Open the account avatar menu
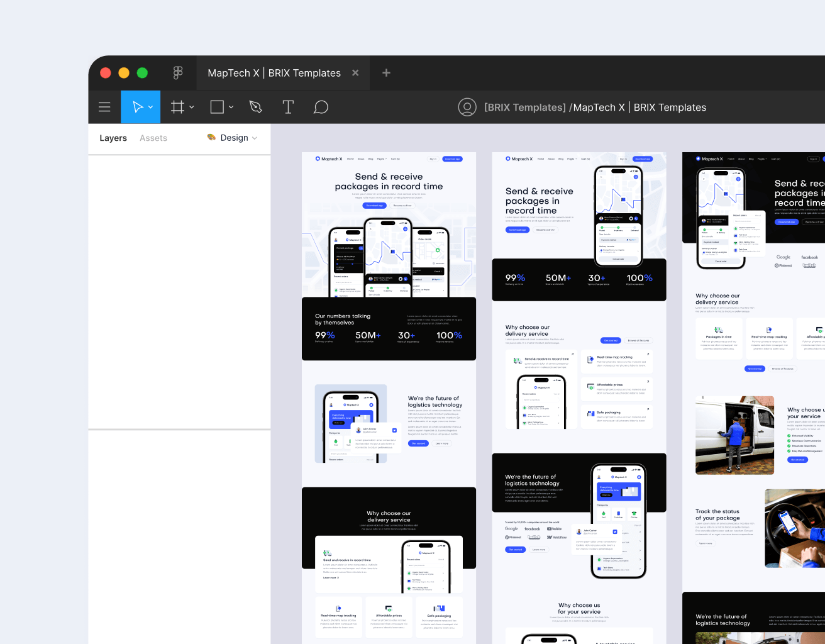Image resolution: width=825 pixels, height=644 pixels. click(467, 107)
